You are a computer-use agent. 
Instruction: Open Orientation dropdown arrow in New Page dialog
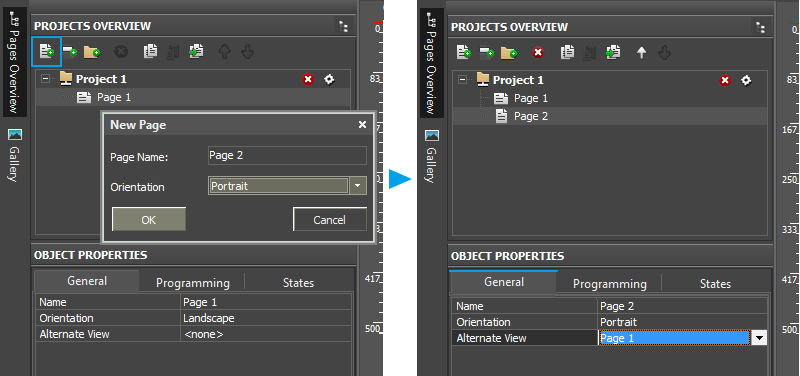(358, 186)
